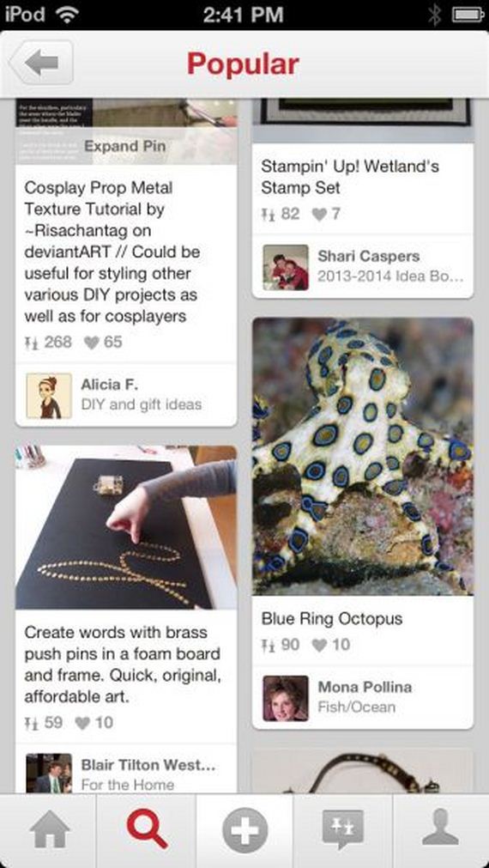Tap the heart icon on Blue Ring Octopus
This screenshot has width=489, height=868.
click(x=319, y=645)
